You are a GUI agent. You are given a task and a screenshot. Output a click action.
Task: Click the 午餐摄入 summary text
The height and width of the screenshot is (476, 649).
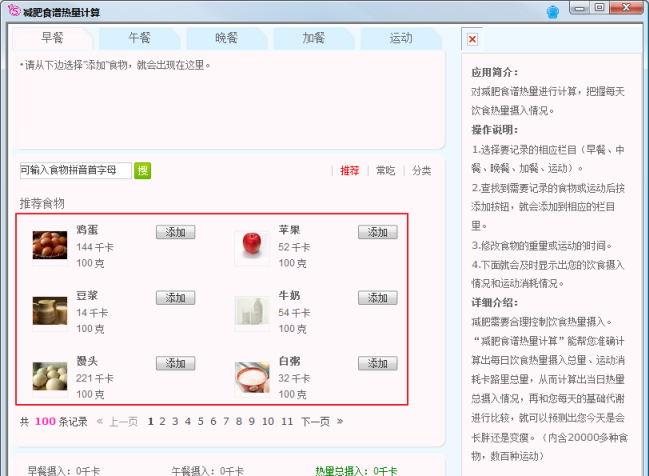tap(208, 471)
